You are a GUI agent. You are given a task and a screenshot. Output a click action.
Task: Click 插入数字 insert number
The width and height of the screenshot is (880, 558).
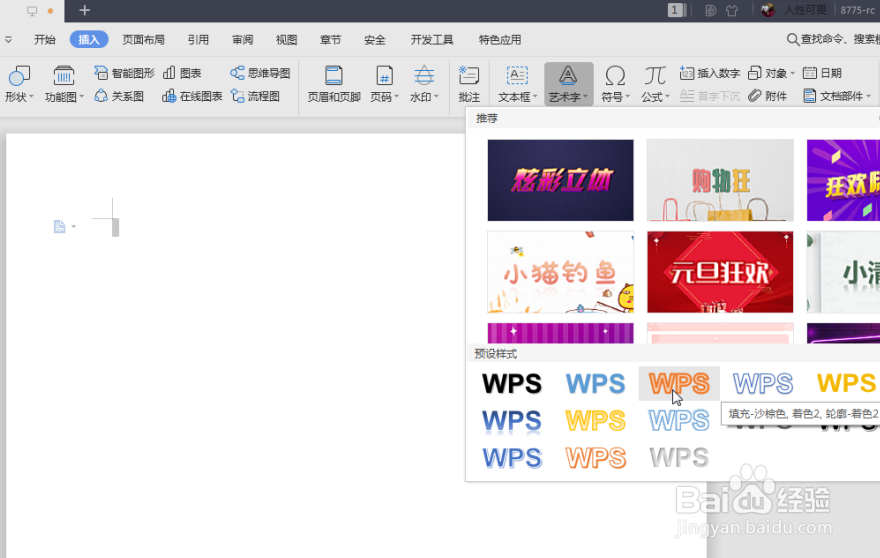click(709, 73)
